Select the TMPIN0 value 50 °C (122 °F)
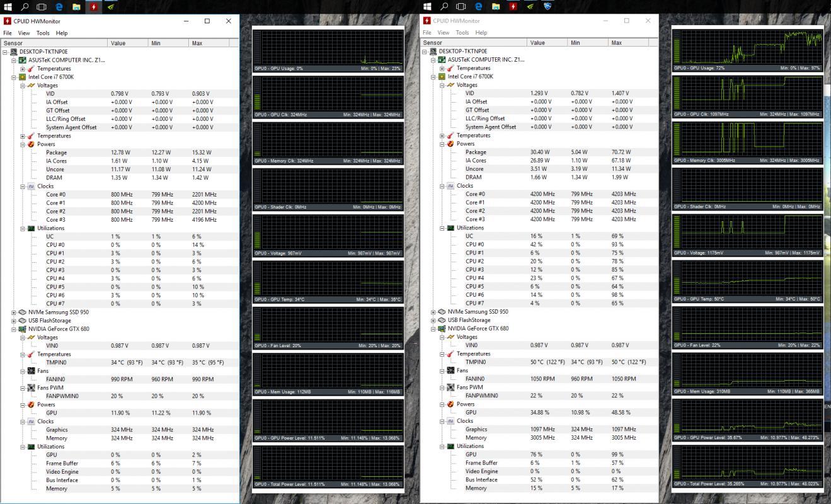This screenshot has width=831, height=504. [x=547, y=362]
